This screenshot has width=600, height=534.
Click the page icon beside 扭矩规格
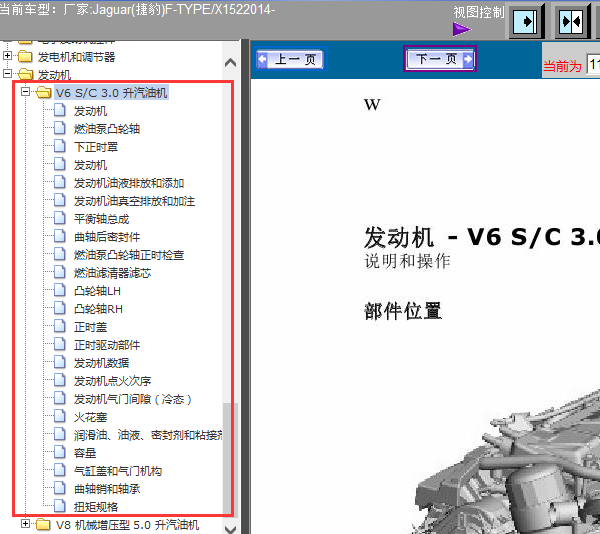click(x=60, y=506)
